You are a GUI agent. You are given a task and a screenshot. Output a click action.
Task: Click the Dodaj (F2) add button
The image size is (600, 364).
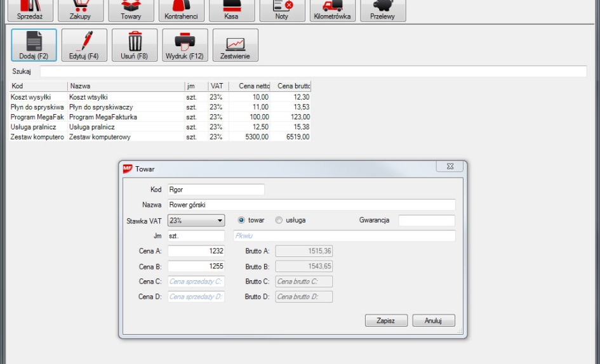[x=34, y=45]
